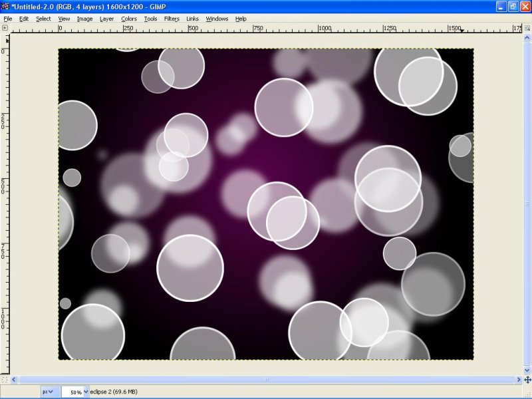The width and height of the screenshot is (532, 399).
Task: Maximize the GIMP image window
Action: click(513, 6)
